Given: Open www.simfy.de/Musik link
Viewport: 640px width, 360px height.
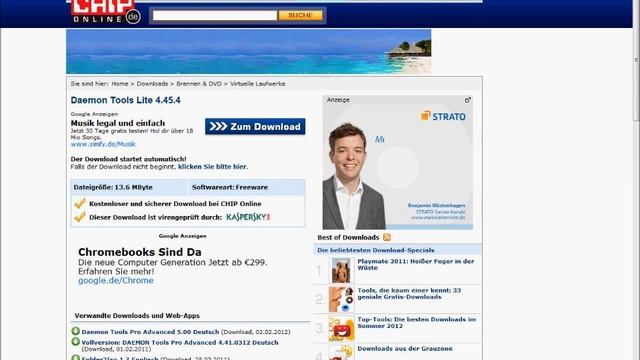Looking at the screenshot, I should (x=103, y=144).
